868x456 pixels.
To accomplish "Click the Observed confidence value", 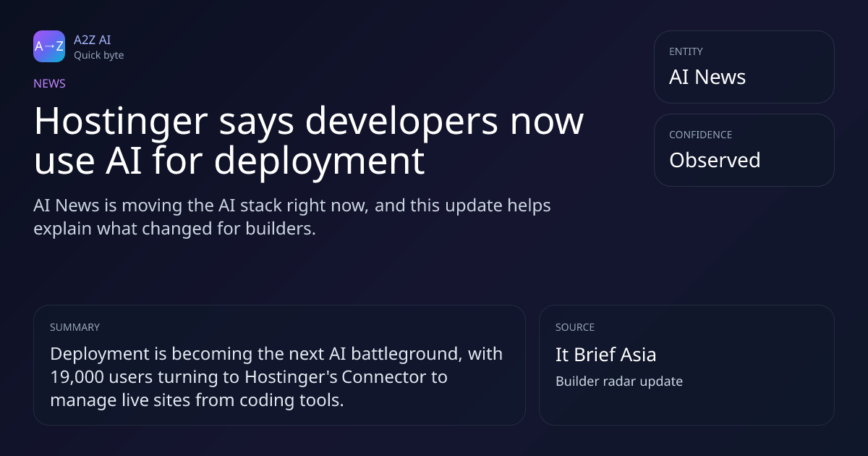I will [x=715, y=160].
